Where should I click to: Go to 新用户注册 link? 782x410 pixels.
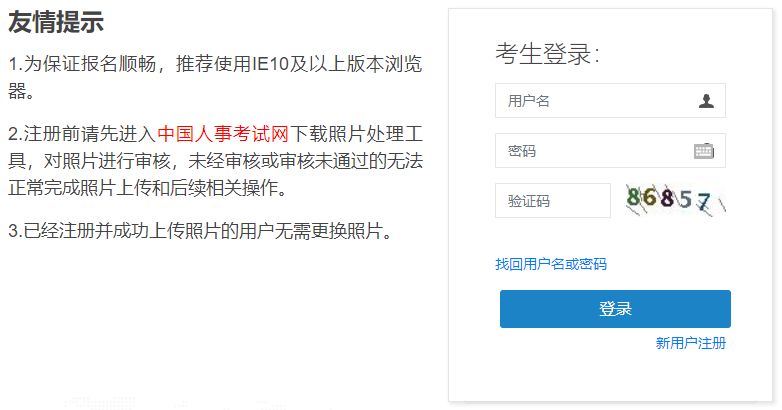tap(690, 343)
